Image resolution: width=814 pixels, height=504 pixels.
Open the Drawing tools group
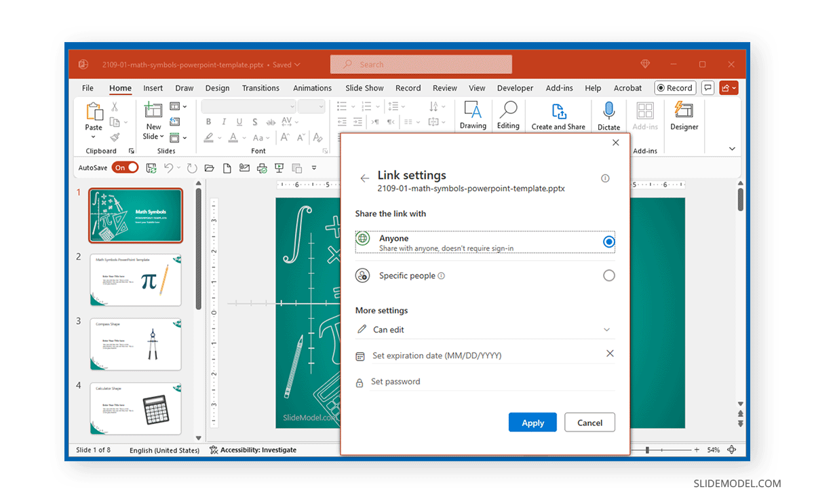[x=473, y=115]
